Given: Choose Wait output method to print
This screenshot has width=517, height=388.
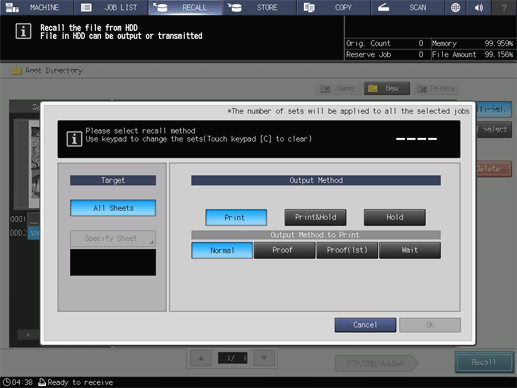Looking at the screenshot, I should coord(410,250).
